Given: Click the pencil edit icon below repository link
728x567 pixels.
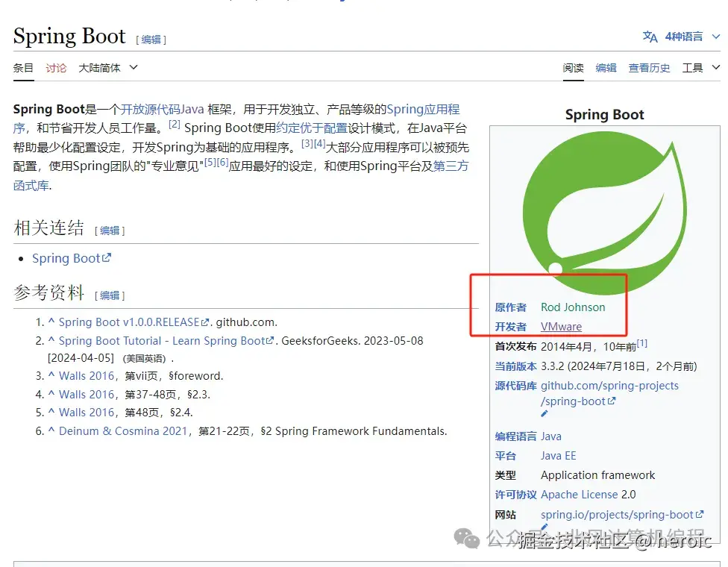Looking at the screenshot, I should coord(545,413).
